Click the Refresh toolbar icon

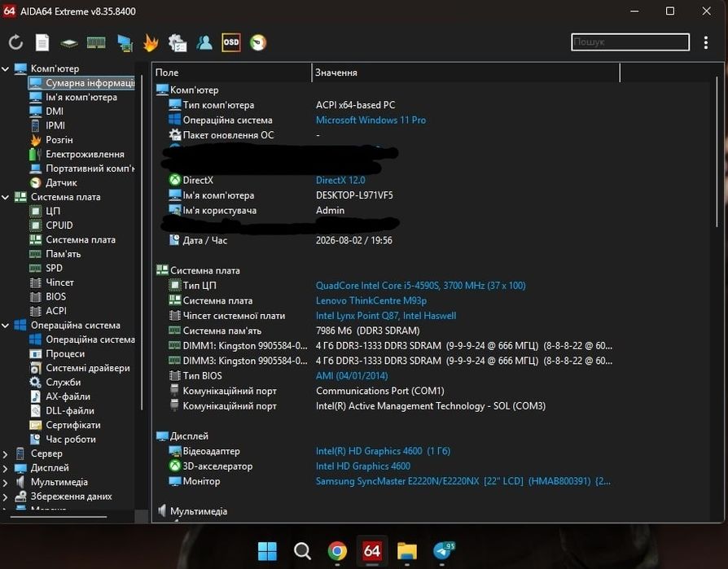point(15,42)
